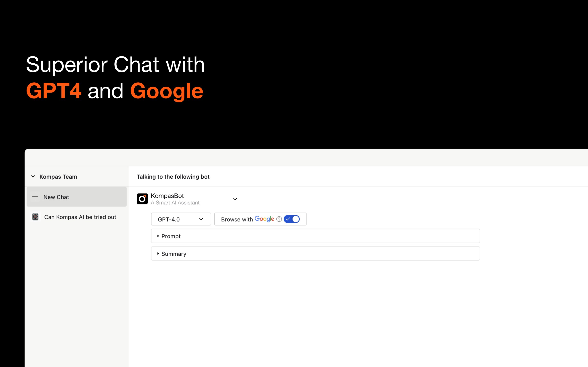
Task: Click the plus icon beside New Chat
Action: click(x=35, y=197)
